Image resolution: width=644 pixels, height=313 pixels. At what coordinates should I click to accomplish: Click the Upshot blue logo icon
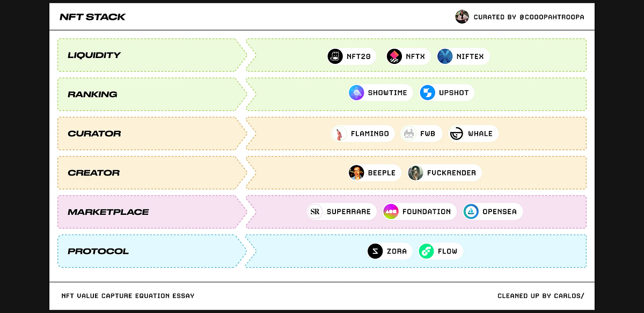coord(427,93)
